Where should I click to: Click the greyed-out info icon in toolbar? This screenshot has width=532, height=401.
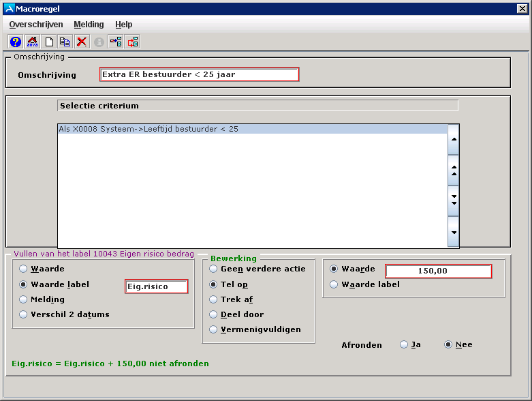pyautogui.click(x=99, y=42)
